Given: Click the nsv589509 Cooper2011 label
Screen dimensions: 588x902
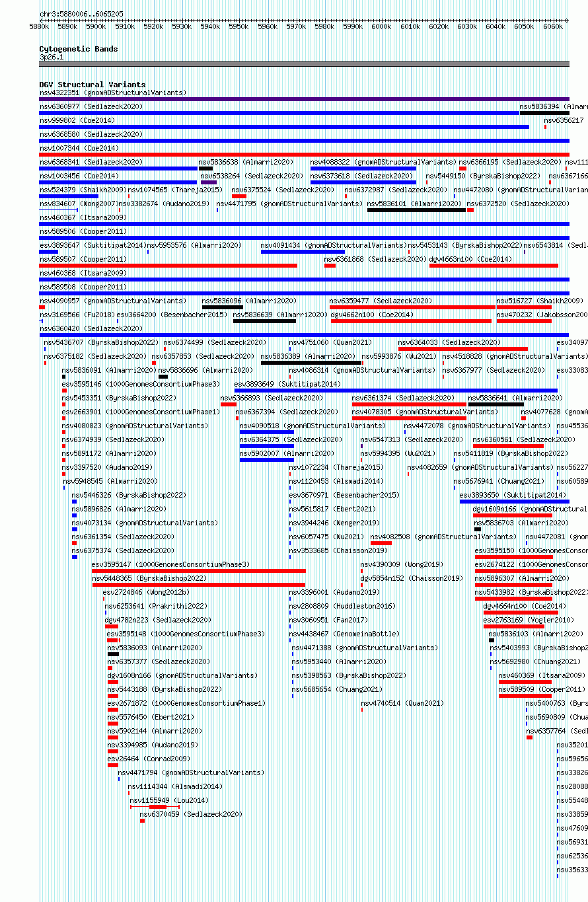Looking at the screenshot, I should (542, 690).
